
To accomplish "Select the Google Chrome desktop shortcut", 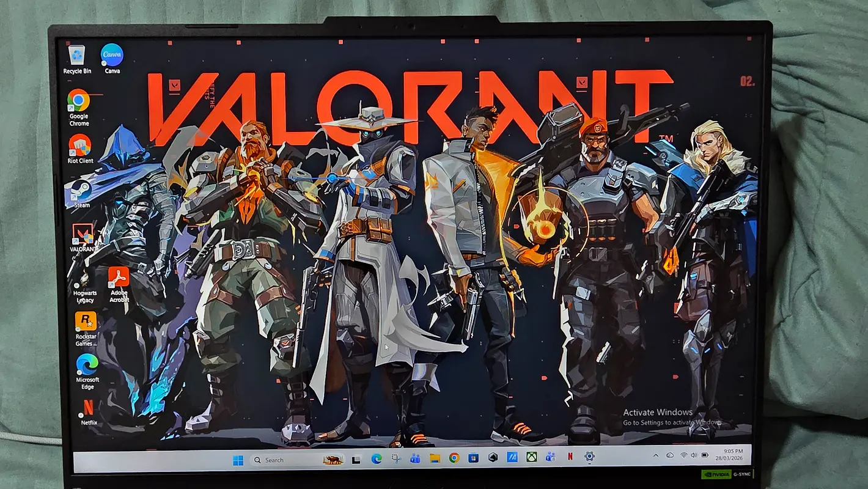I will pyautogui.click(x=78, y=101).
